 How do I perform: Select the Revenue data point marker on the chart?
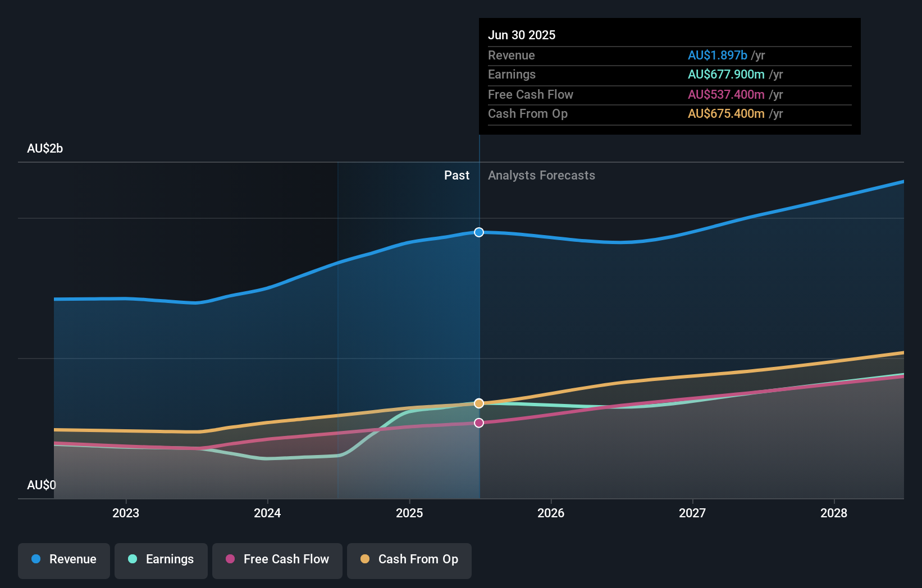tap(478, 232)
